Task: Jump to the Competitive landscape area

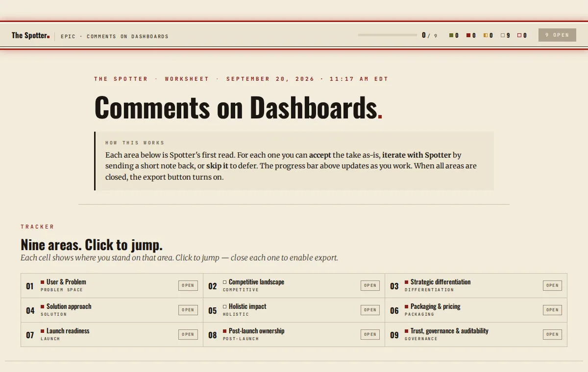Action: 294,286
